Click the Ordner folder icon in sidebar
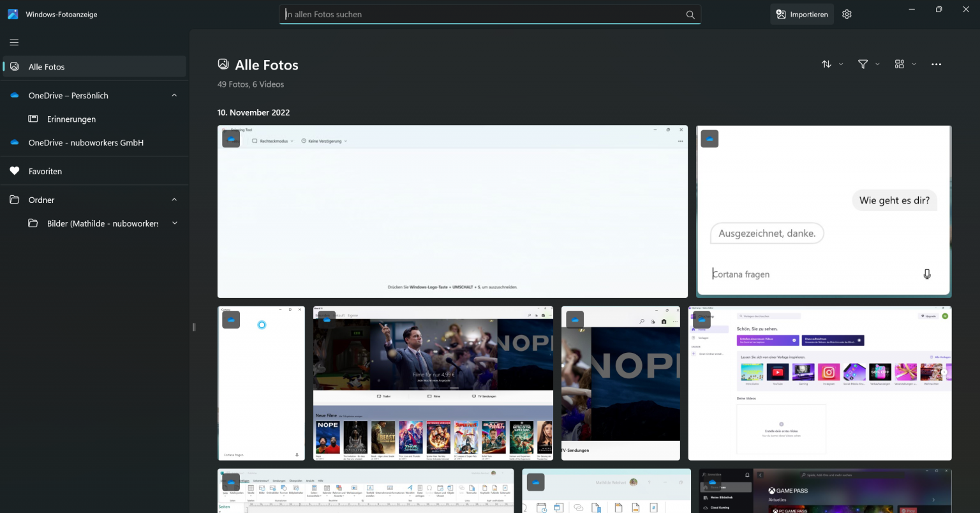The width and height of the screenshot is (980, 513). click(14, 200)
